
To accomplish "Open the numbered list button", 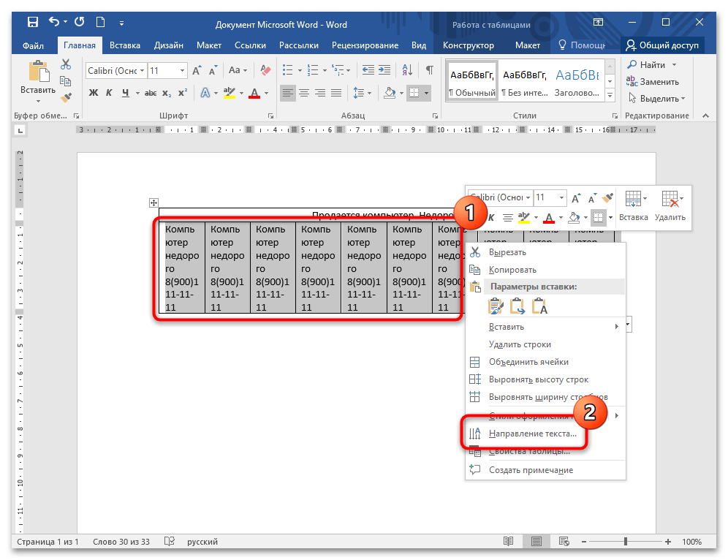I will click(313, 70).
